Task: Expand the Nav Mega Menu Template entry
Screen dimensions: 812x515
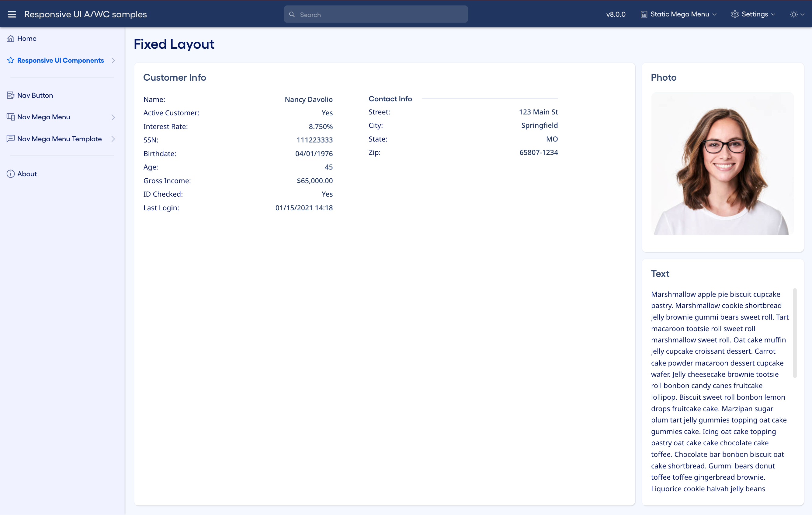Action: coord(113,139)
